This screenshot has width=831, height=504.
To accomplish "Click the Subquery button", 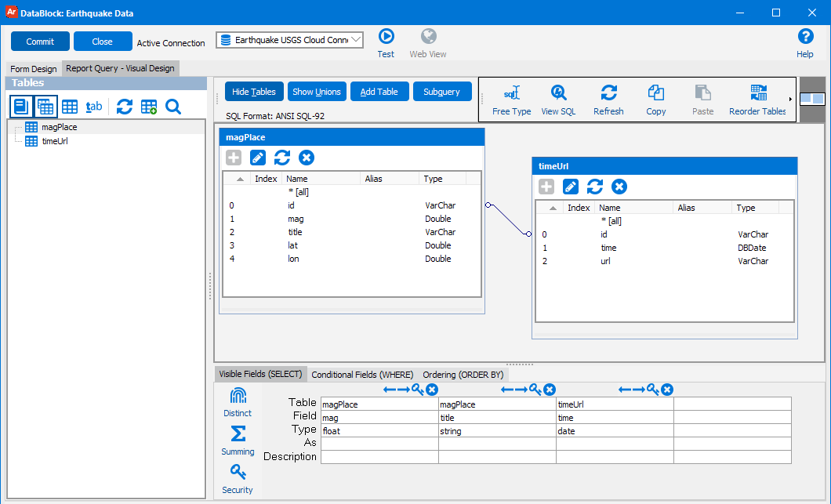I will pos(442,92).
